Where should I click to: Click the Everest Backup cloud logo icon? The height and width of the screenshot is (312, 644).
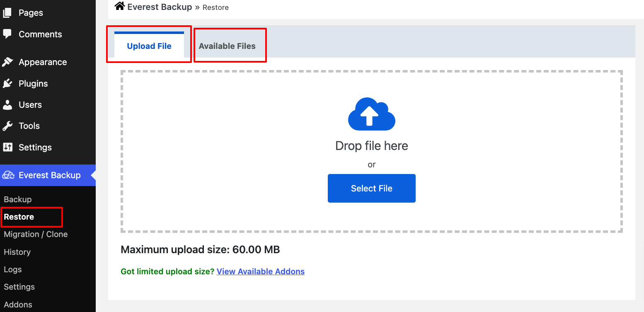coord(8,175)
